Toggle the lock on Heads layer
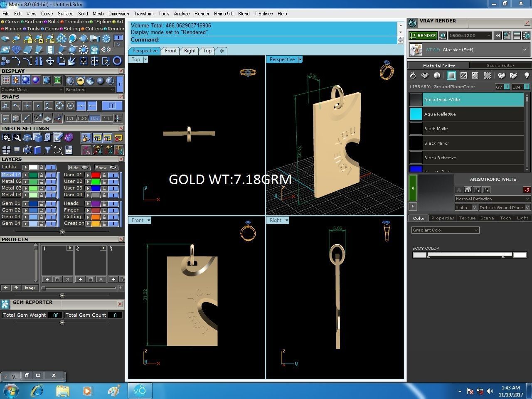532x399 pixels. [x=104, y=204]
